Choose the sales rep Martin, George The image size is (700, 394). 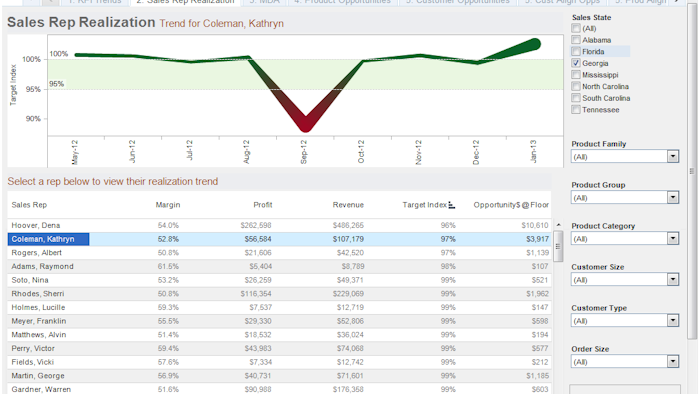[38, 376]
